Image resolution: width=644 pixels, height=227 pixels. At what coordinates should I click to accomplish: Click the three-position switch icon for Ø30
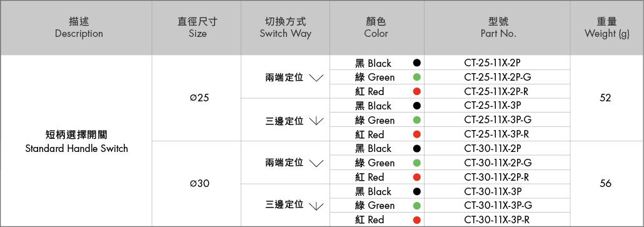[x=316, y=206]
